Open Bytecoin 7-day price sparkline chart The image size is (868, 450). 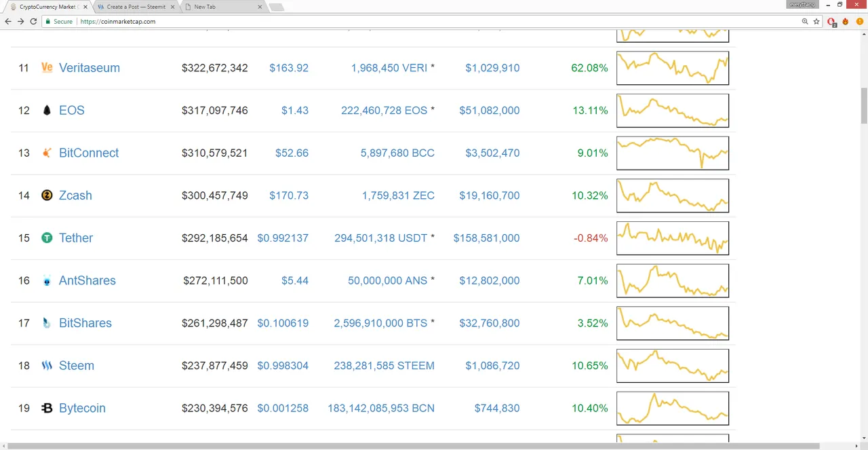pyautogui.click(x=673, y=408)
